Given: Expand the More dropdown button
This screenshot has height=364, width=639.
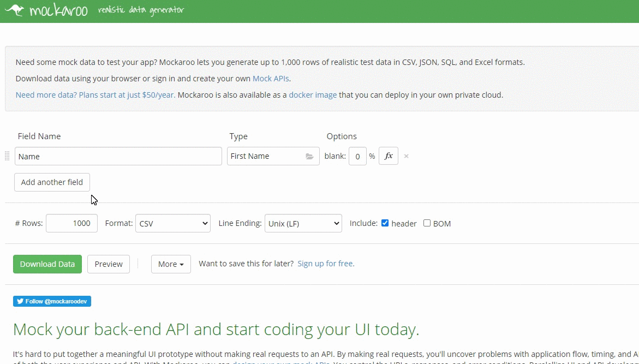Looking at the screenshot, I should tap(171, 264).
